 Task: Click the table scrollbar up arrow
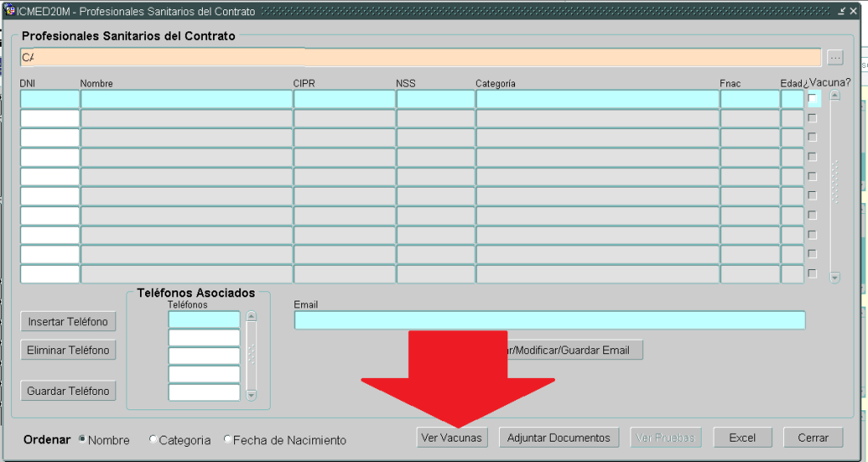click(x=834, y=95)
